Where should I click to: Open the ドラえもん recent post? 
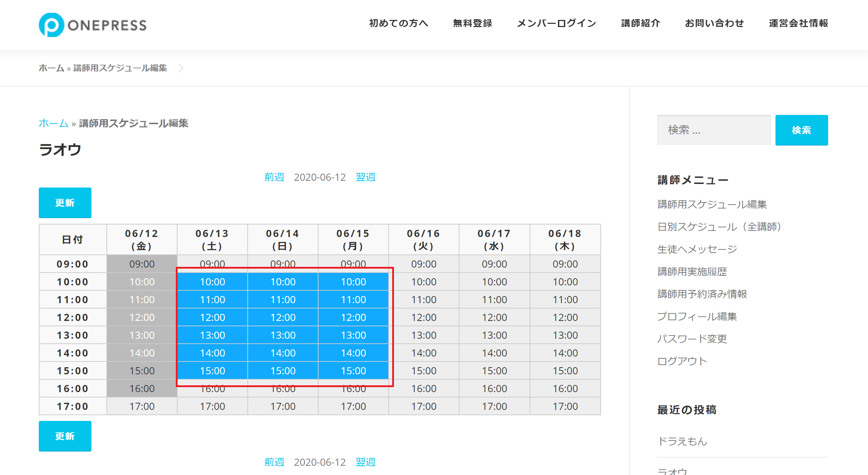(682, 441)
